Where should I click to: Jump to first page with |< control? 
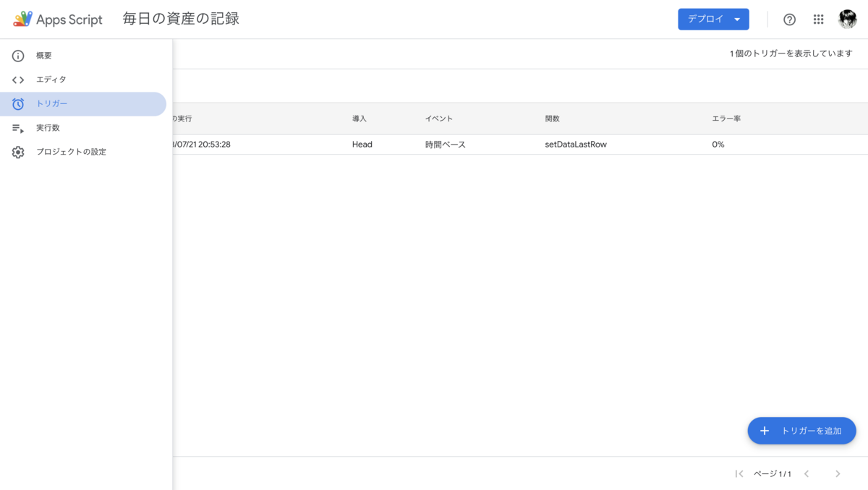(739, 473)
